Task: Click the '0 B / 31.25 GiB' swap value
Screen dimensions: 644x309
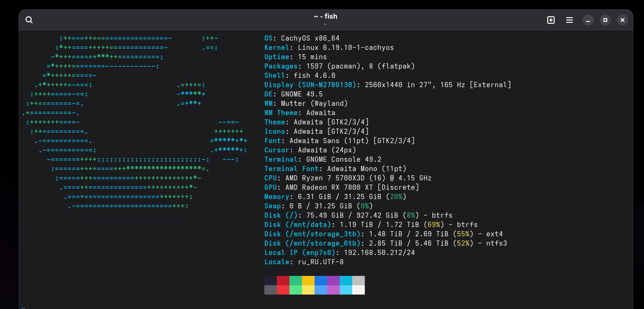Action: [321, 206]
